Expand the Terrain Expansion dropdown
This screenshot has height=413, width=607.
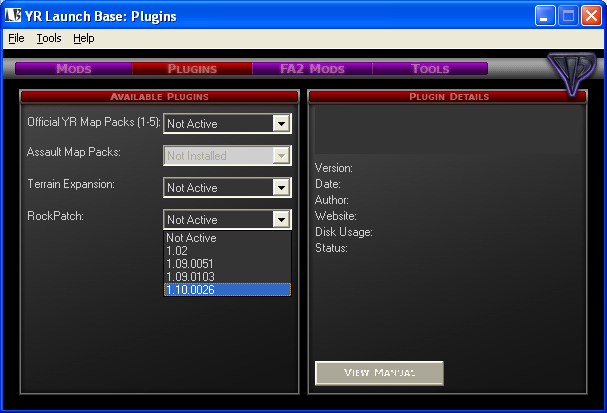click(281, 188)
